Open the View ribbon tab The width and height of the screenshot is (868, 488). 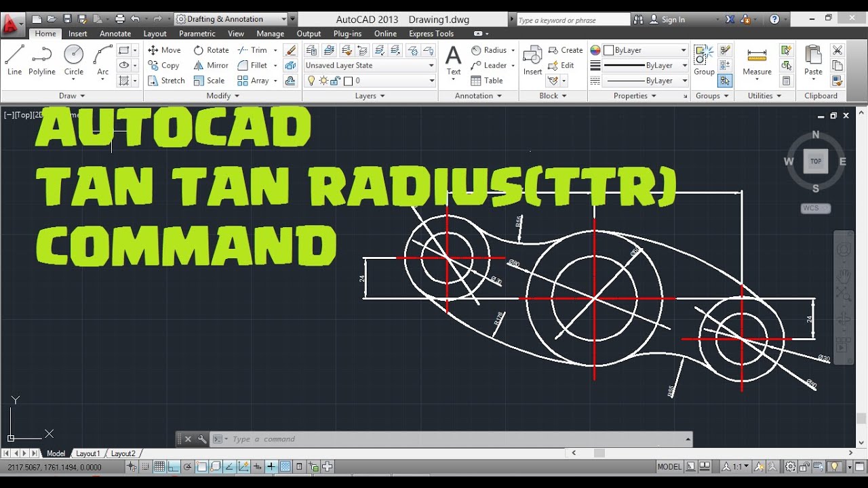[x=236, y=33]
